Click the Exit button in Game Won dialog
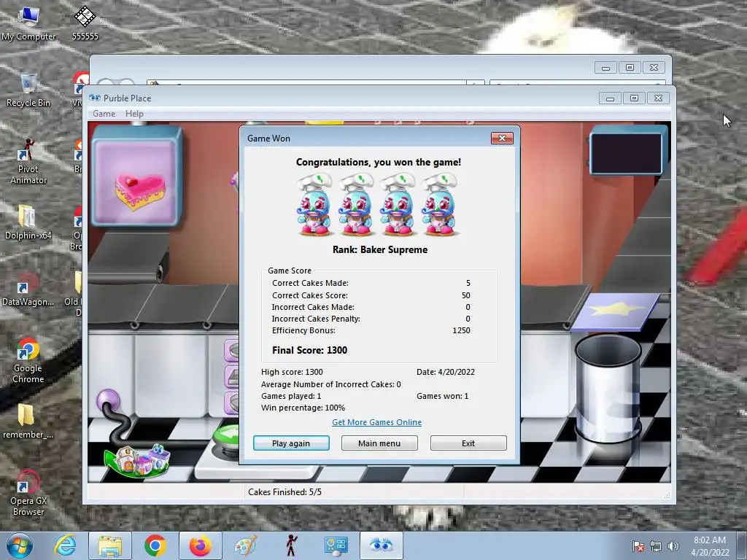The height and width of the screenshot is (560, 747). tap(468, 443)
